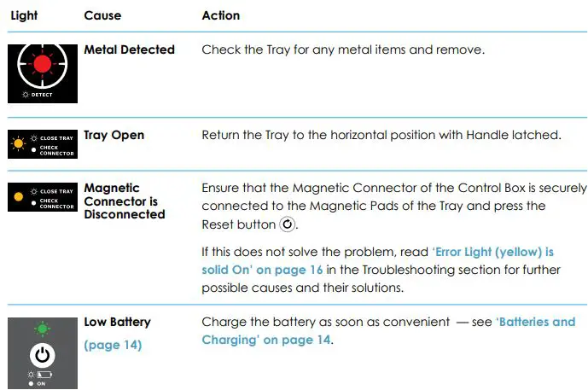Click the flashing yellow Tray Open light
588x390 pixels.
(x=19, y=141)
